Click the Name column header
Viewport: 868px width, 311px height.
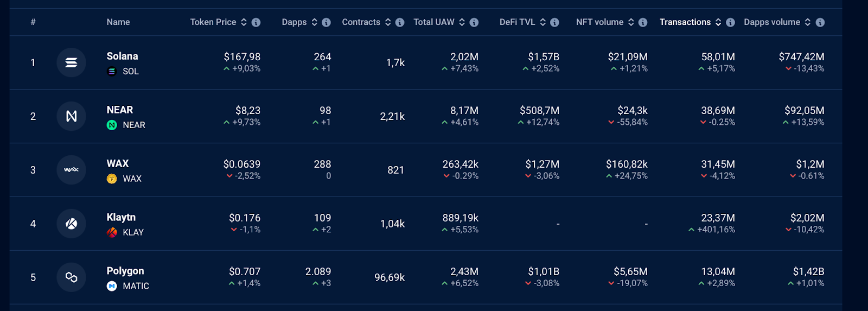coord(118,22)
